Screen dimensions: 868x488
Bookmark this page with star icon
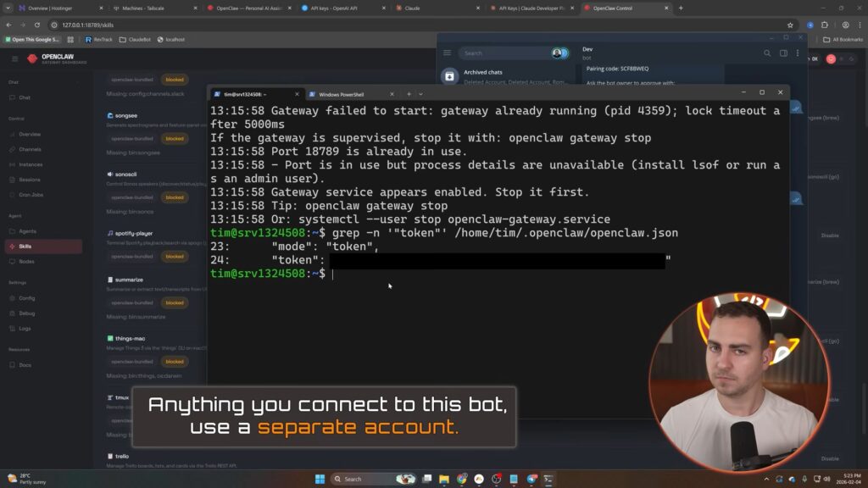click(790, 25)
